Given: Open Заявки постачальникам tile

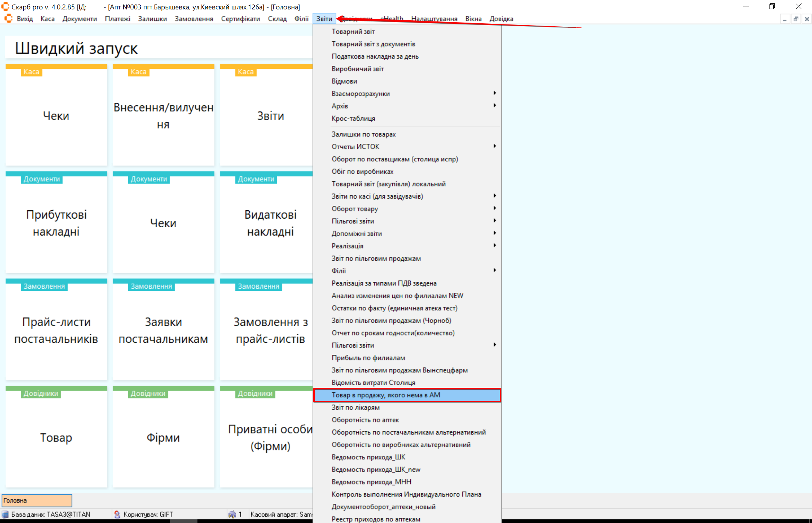Looking at the screenshot, I should tap(163, 330).
